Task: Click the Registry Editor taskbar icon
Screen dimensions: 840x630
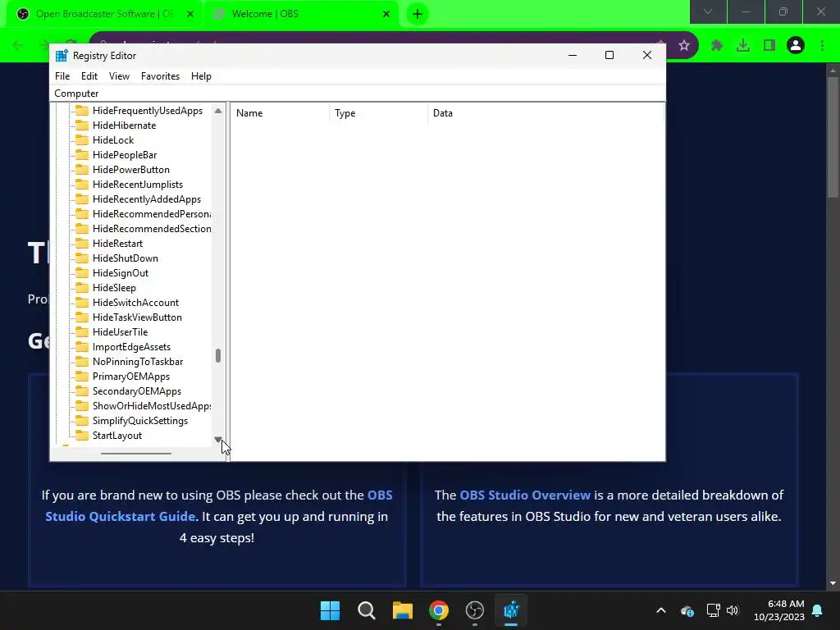Action: [511, 610]
